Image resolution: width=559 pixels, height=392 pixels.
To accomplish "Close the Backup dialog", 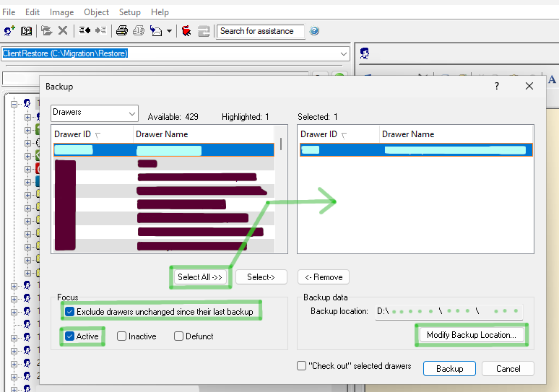I will (x=529, y=86).
